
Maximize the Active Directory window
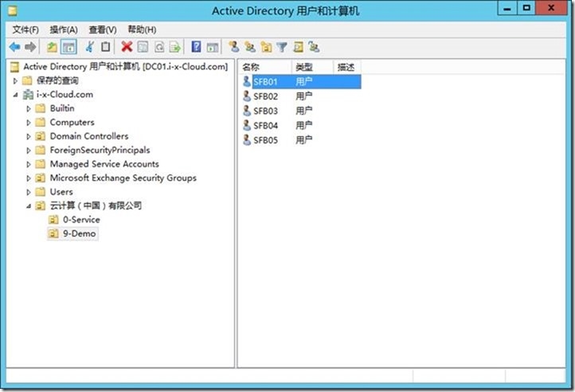526,8
